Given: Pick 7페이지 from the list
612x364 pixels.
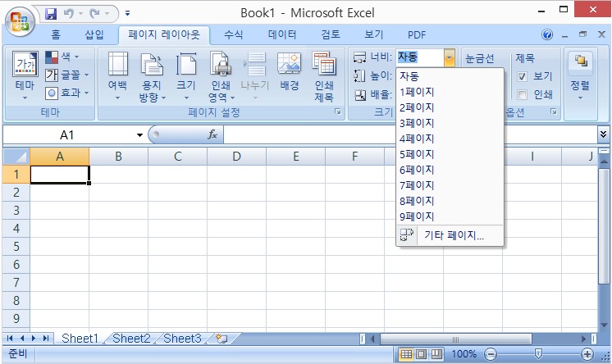Looking at the screenshot, I should [x=450, y=186].
